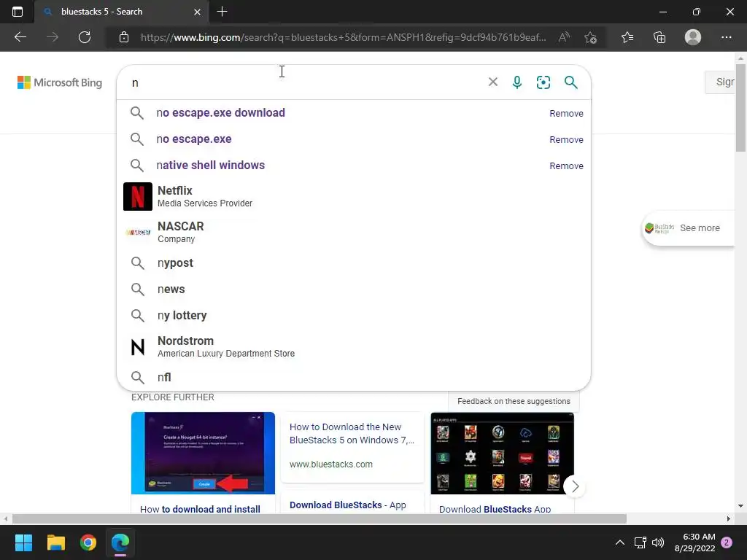Viewport: 747px width, 560px height.
Task: Open How to download and install link
Action: 200,509
